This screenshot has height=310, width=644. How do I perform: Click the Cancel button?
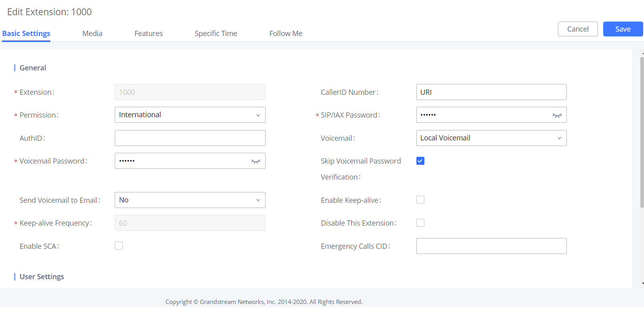[x=578, y=29]
